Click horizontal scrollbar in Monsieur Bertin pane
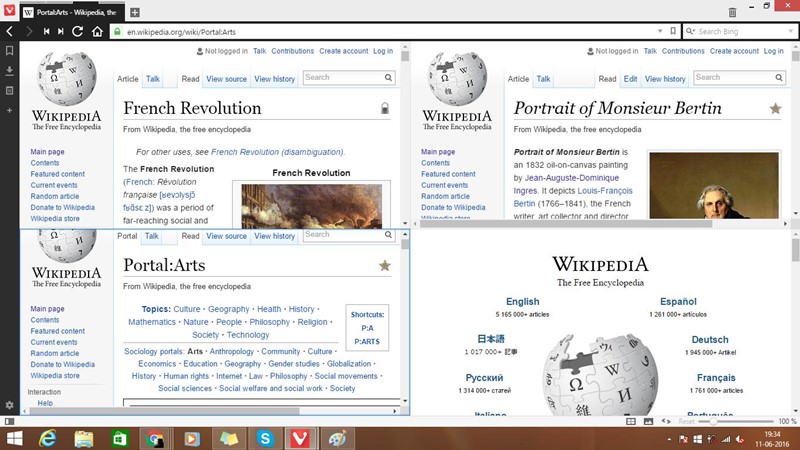800x450 pixels. pyautogui.click(x=565, y=224)
